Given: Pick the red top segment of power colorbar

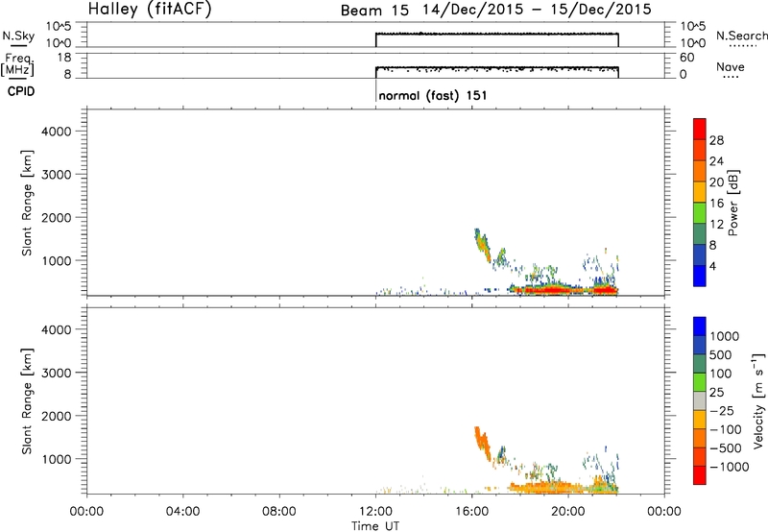Looking at the screenshot, I should 700,129.
